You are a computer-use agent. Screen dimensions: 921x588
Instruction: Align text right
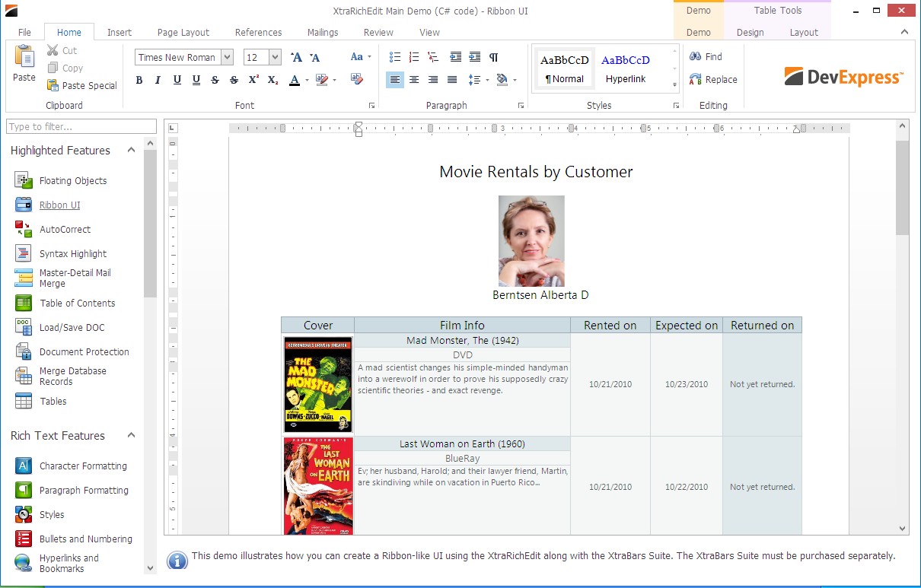tap(433, 80)
